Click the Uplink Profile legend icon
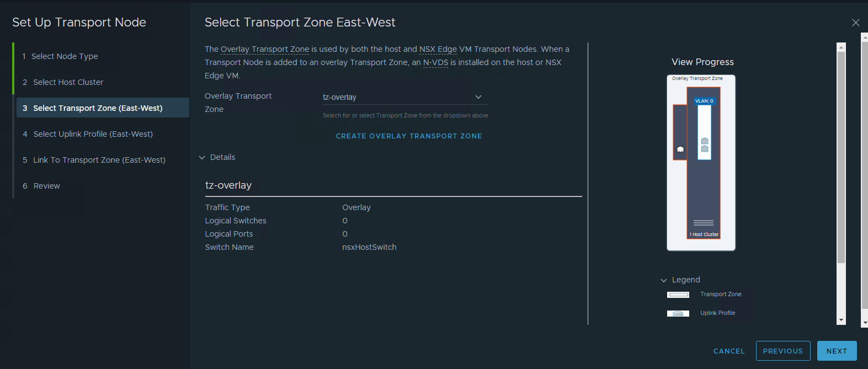868x369 pixels. 678,313
